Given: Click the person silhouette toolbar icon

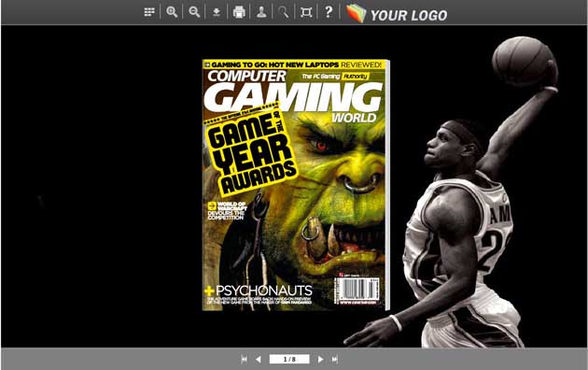Looking at the screenshot, I should pos(261,12).
